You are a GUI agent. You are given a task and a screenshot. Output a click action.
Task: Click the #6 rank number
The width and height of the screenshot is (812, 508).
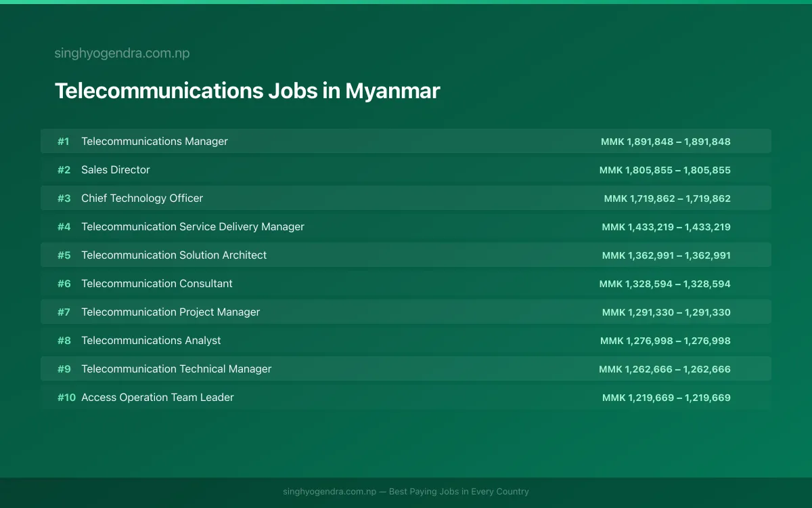[x=64, y=284]
